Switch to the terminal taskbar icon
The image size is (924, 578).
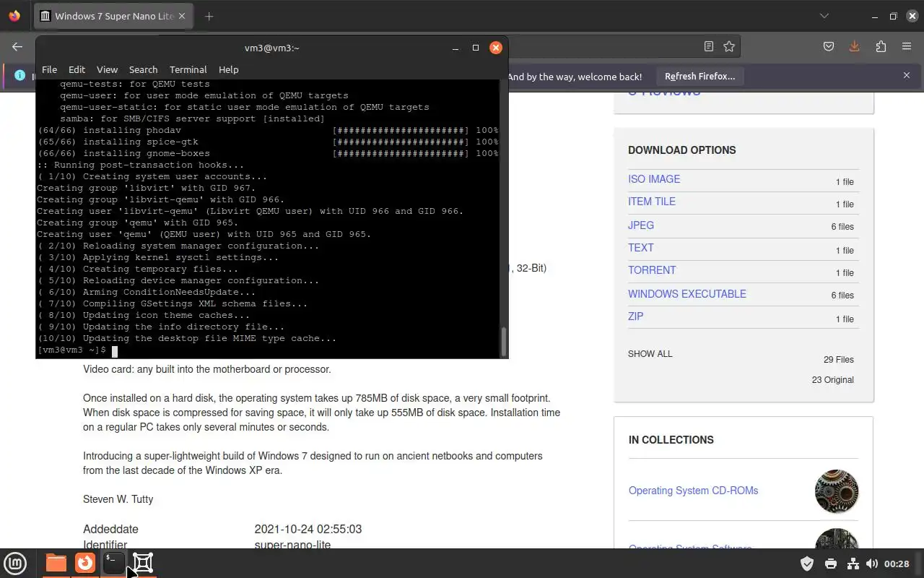coord(113,563)
